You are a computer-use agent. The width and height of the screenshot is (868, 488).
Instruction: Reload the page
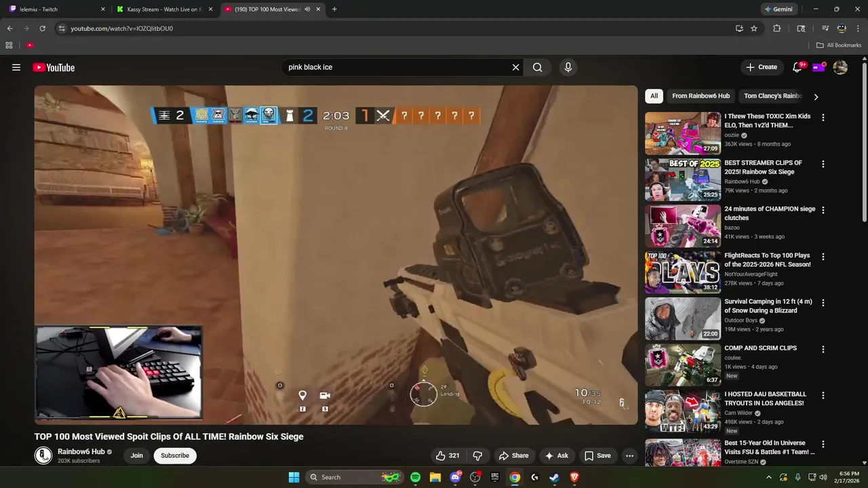pos(42,28)
